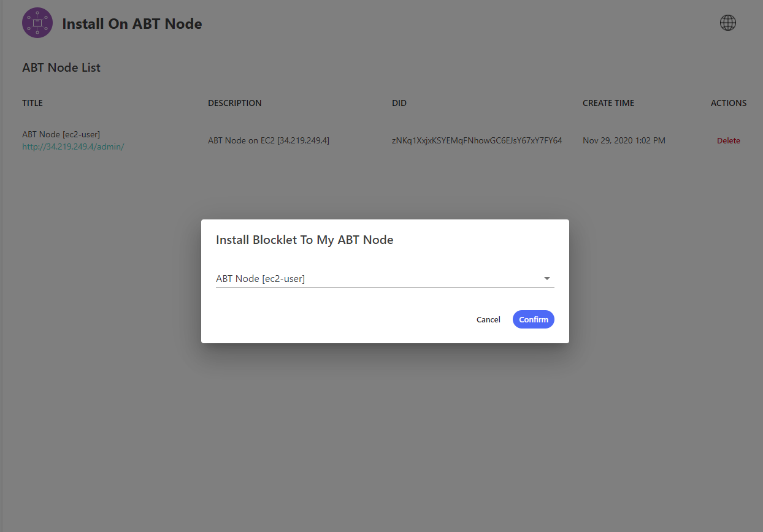763x532 pixels.
Task: Click the dropdown arrow in the dialog
Action: 546,279
